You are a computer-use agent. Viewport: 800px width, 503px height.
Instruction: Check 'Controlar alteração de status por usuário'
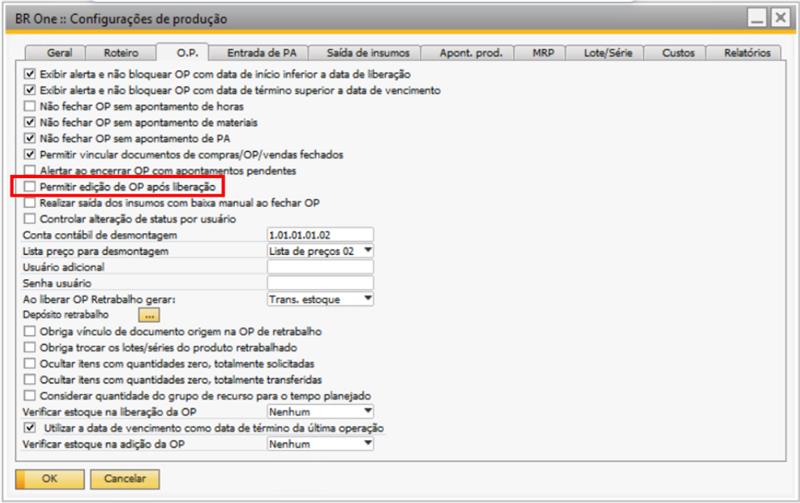29,218
